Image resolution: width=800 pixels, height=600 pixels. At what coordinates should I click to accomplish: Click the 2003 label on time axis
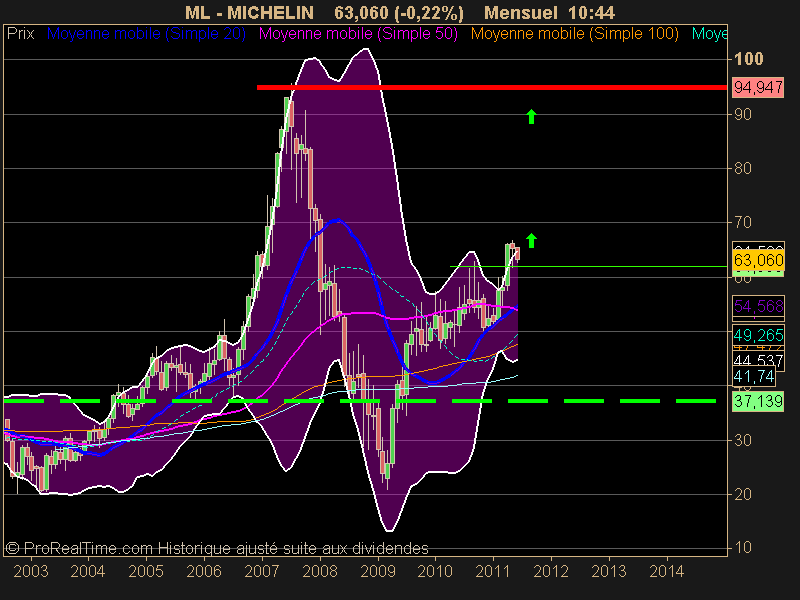point(31,571)
